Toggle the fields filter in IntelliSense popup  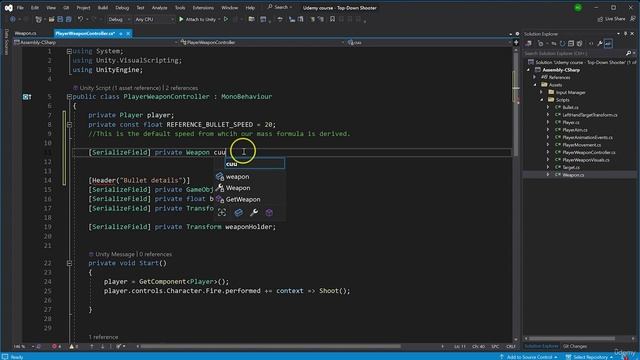[238, 212]
